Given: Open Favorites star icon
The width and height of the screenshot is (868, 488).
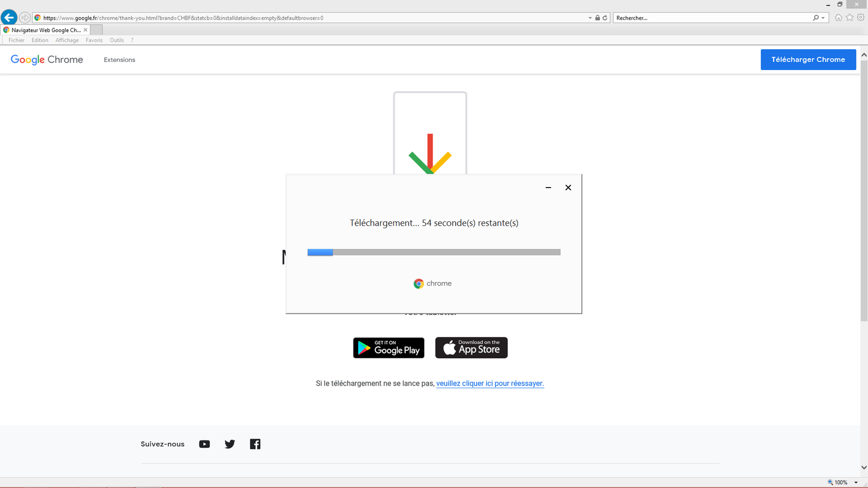Looking at the screenshot, I should 850,17.
